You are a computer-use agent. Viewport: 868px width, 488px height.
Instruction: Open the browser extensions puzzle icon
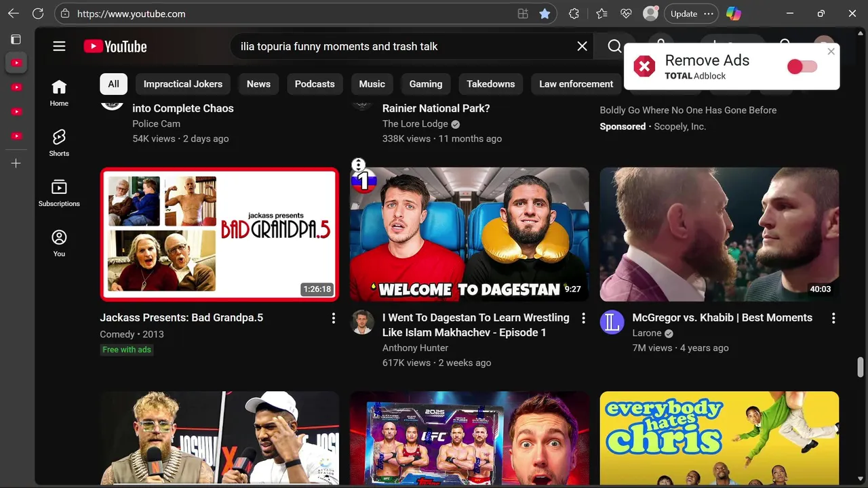pyautogui.click(x=574, y=14)
